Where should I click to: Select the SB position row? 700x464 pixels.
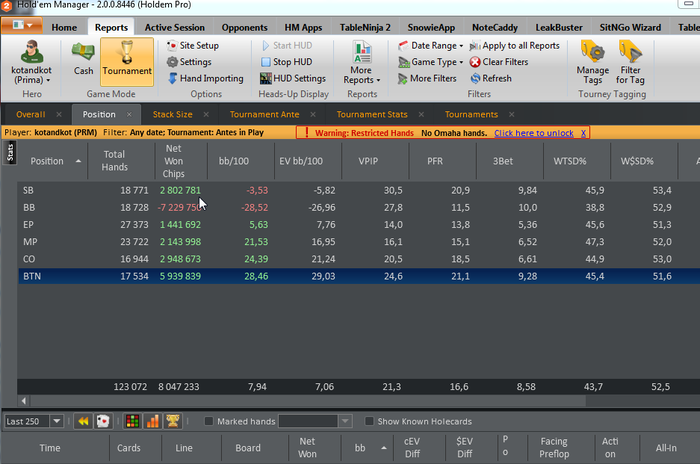(x=359, y=190)
